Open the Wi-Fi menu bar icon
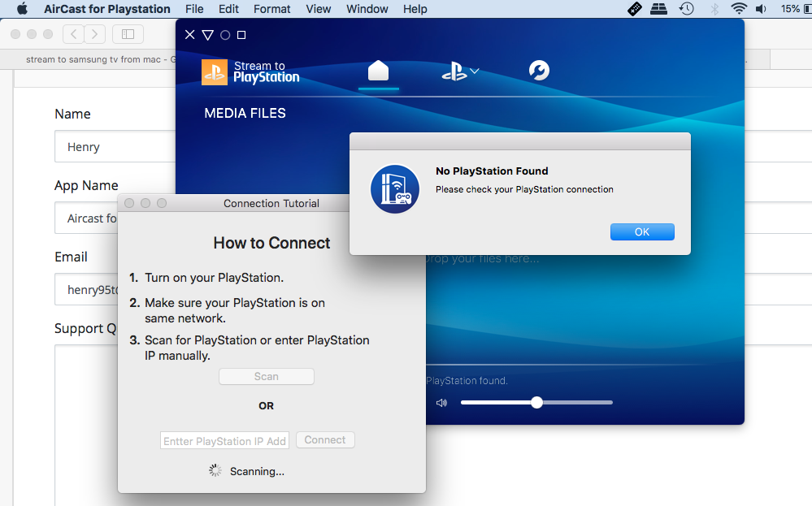Screen dimensions: 812x506 pos(739,9)
